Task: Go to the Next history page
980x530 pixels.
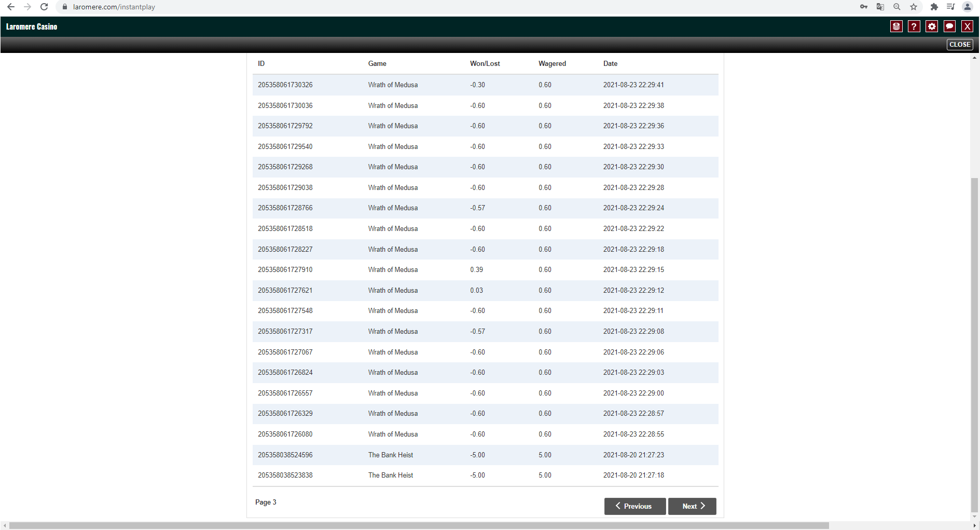Action: click(692, 506)
